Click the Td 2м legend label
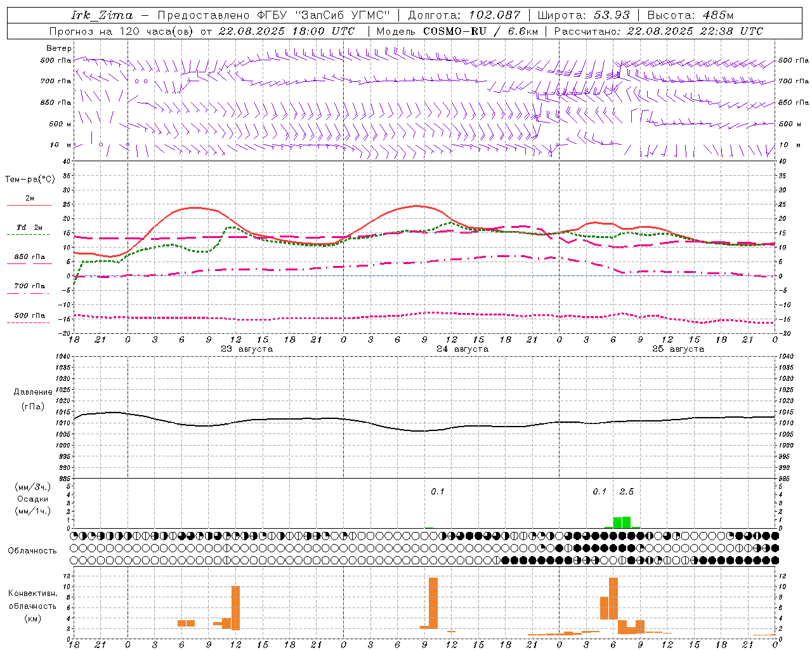Viewport: 812px width, 650px height. tap(29, 227)
